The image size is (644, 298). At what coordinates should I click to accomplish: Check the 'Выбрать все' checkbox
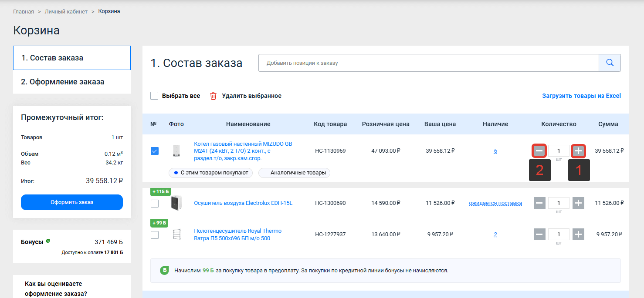pos(154,96)
